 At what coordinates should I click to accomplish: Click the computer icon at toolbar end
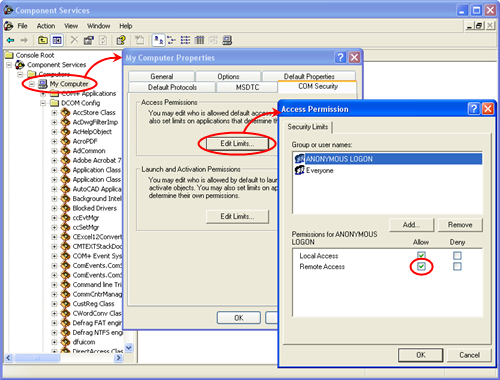pyautogui.click(x=227, y=40)
